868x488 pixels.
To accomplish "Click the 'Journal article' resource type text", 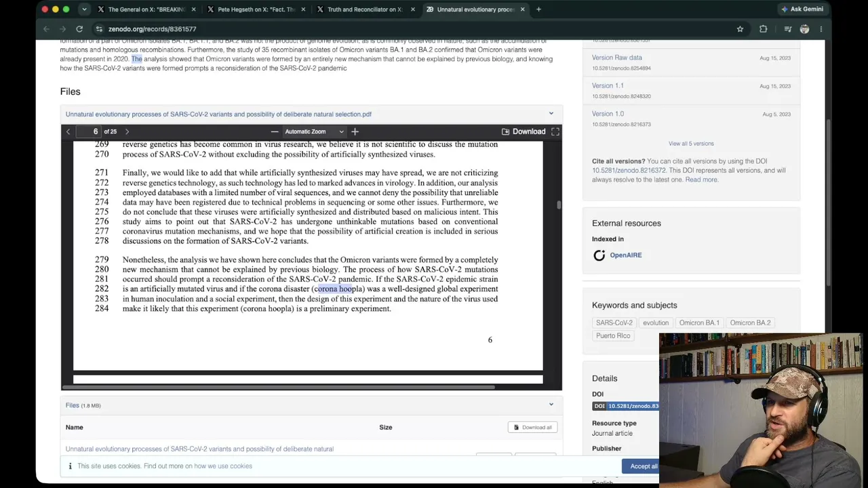I will [x=612, y=434].
